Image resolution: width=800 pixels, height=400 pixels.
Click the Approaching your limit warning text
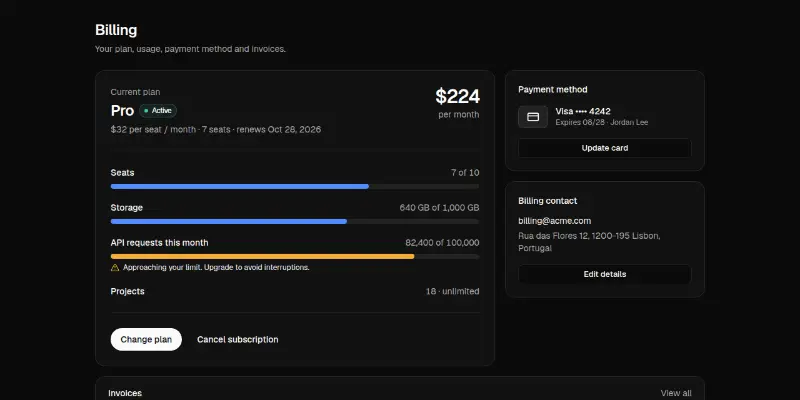(x=216, y=267)
